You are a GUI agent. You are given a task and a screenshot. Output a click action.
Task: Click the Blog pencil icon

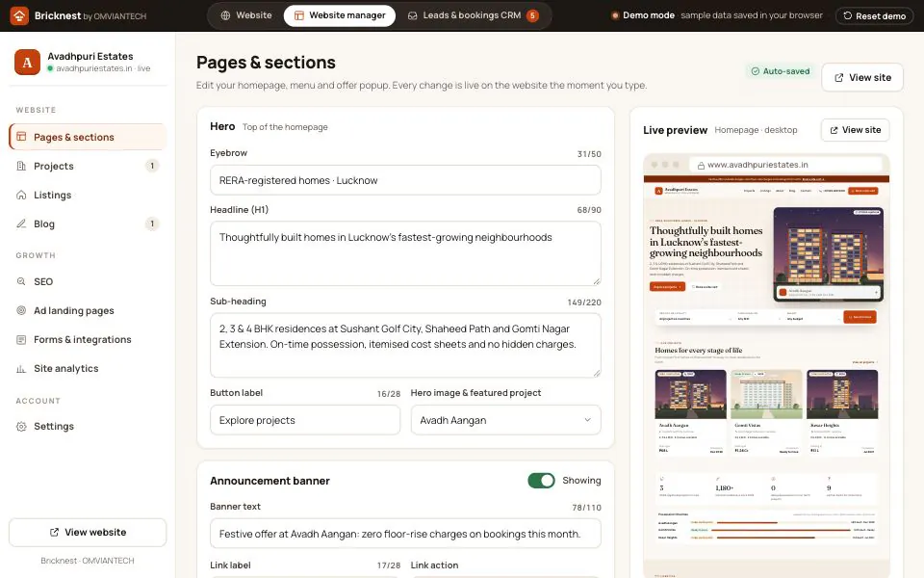click(x=21, y=223)
